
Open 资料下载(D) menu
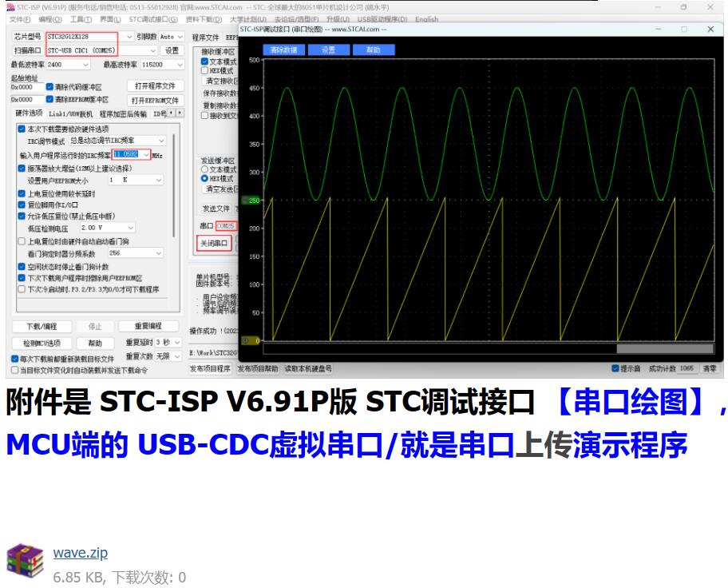click(x=204, y=19)
